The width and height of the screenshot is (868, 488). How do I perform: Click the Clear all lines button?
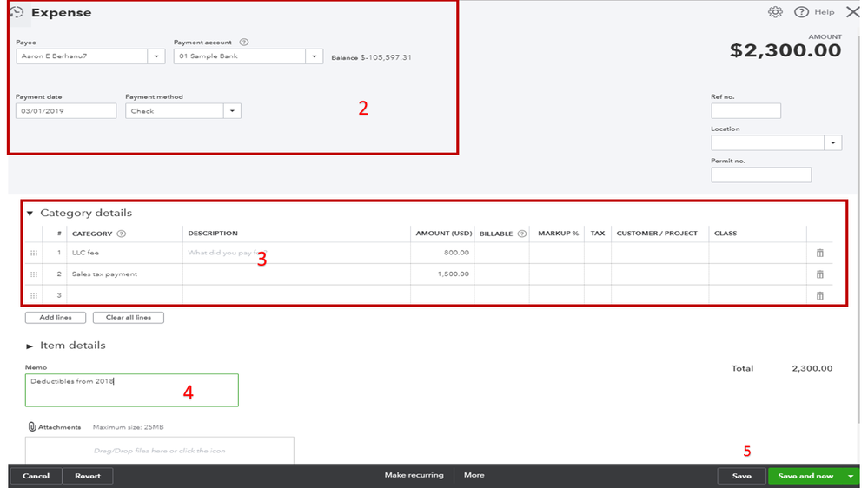[129, 318]
